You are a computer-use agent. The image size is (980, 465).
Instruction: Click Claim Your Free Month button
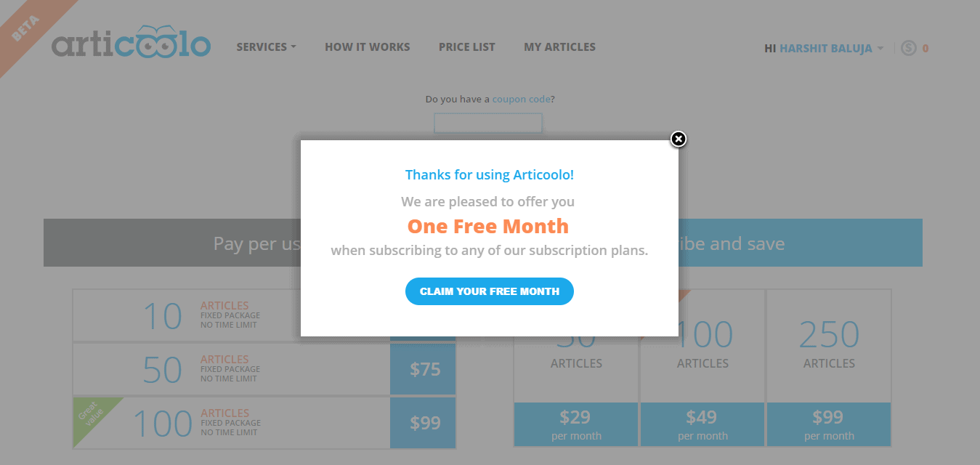pos(489,291)
